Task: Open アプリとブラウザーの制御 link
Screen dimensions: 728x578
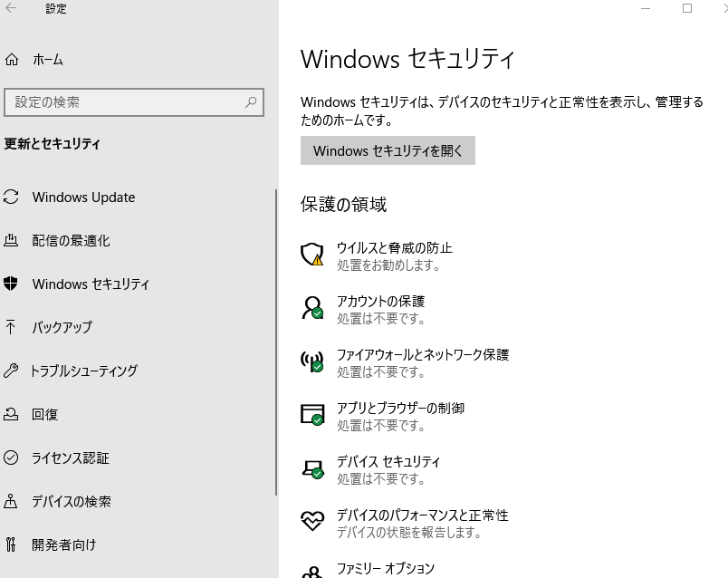Action: point(401,408)
